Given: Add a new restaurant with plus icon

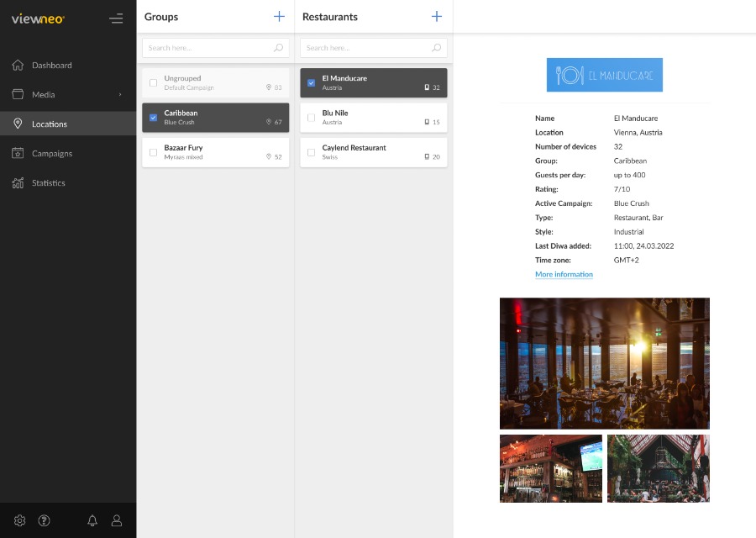Looking at the screenshot, I should [x=437, y=16].
